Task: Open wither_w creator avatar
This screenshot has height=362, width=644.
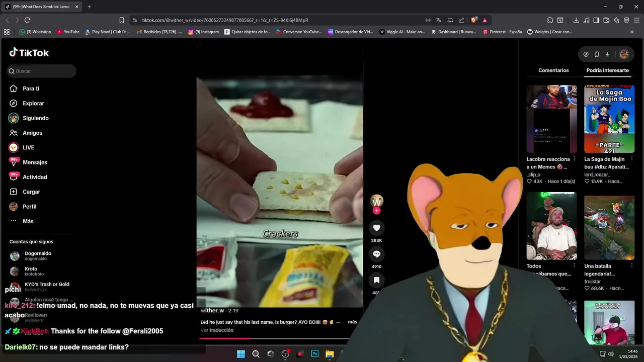Action: click(376, 201)
